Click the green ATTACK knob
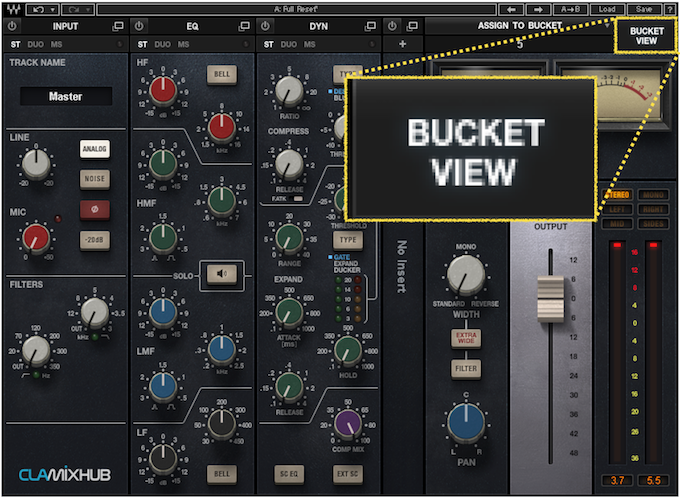This screenshot has width=680, height=498. (x=289, y=312)
